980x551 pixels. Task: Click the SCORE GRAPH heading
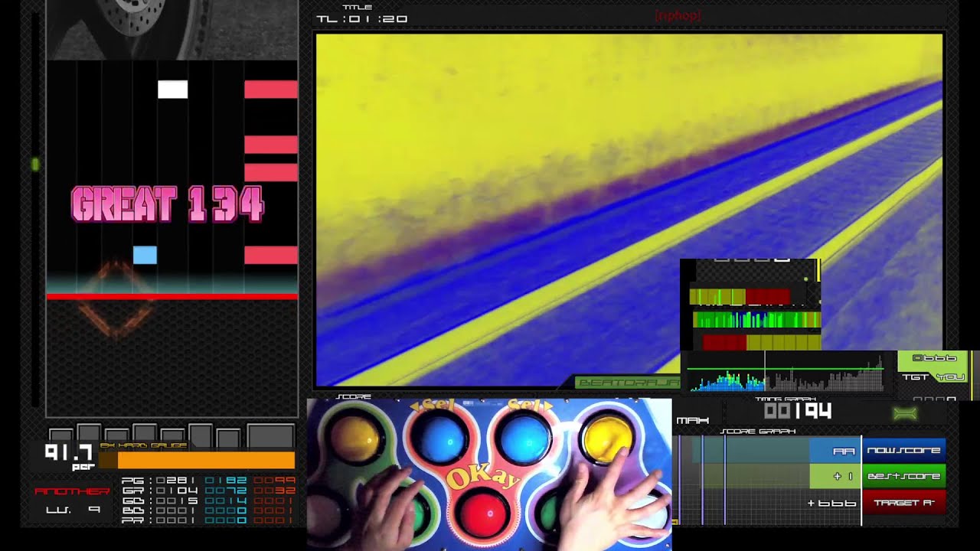757,432
